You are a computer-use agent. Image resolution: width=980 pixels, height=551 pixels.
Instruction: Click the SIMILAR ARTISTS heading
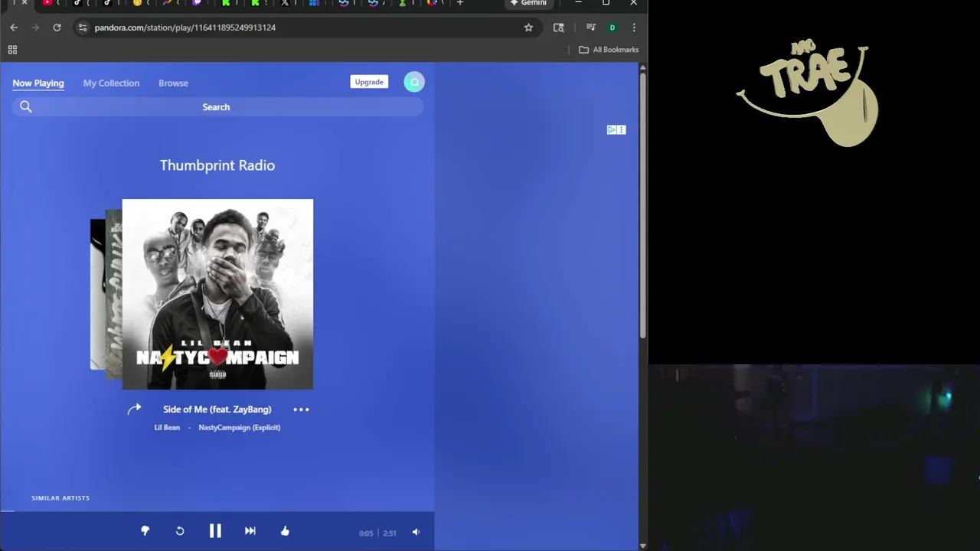click(x=60, y=498)
